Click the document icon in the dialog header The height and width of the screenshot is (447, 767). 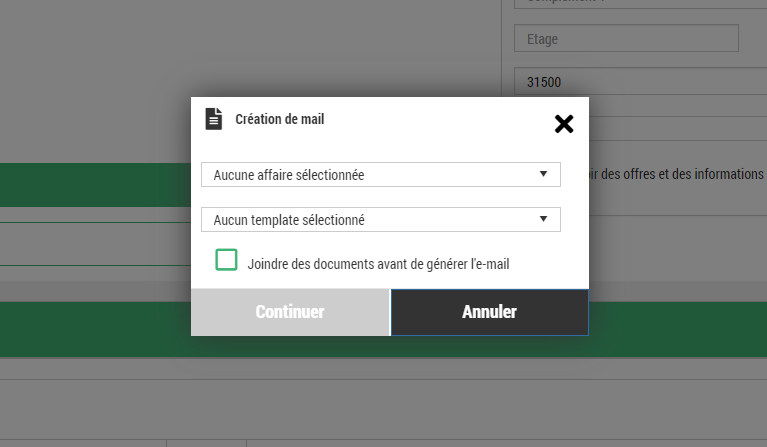pos(213,119)
